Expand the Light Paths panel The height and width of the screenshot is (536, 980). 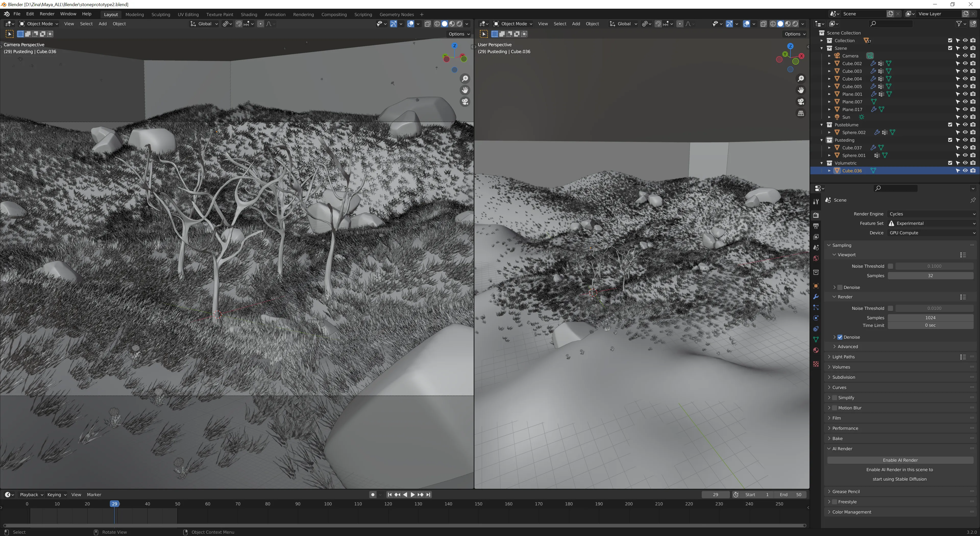point(843,357)
